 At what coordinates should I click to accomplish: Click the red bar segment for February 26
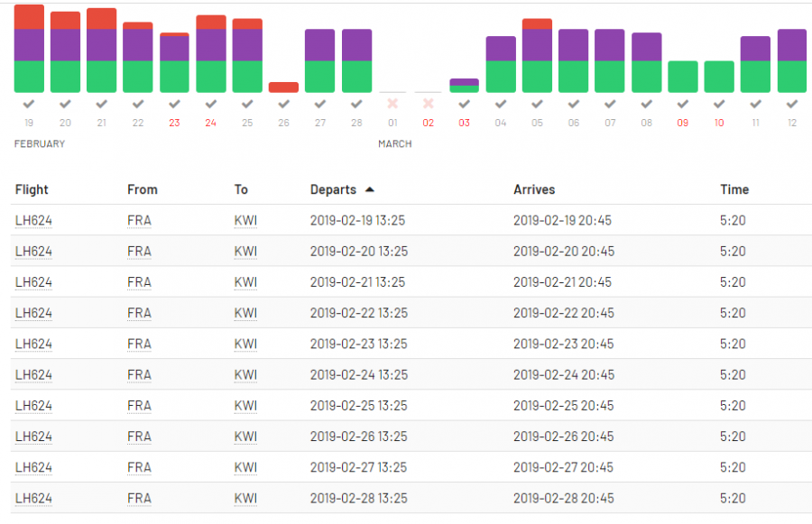coord(283,87)
